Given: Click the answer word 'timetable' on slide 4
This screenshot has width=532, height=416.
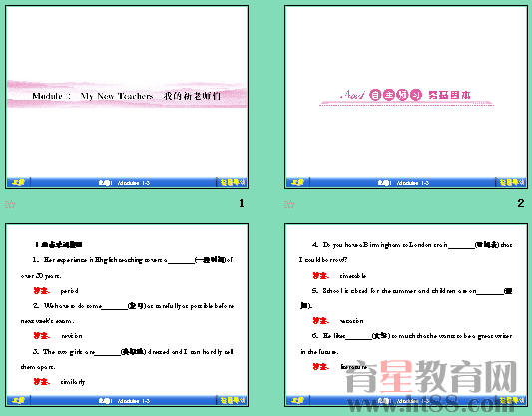Looking at the screenshot, I should click(x=353, y=276).
